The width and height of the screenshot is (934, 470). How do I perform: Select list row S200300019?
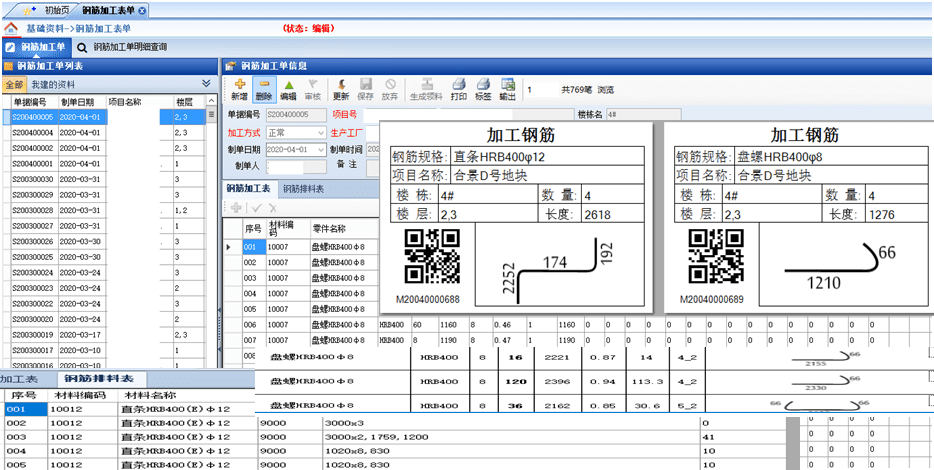tap(108, 335)
